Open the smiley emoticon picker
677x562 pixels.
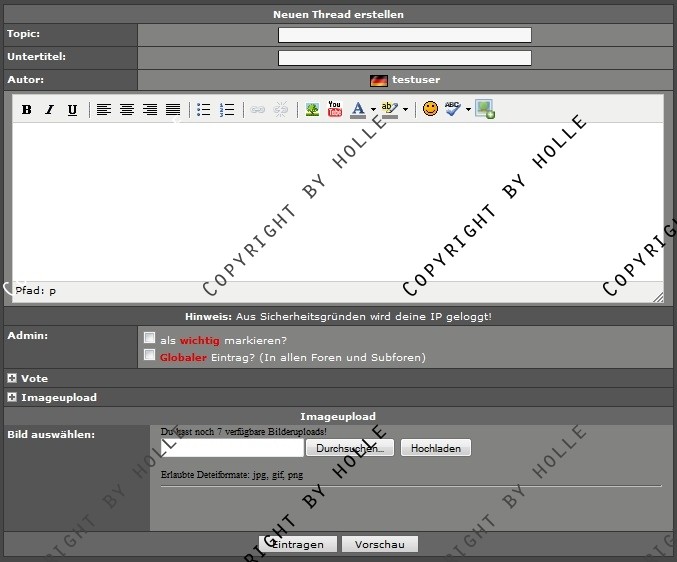(x=430, y=109)
